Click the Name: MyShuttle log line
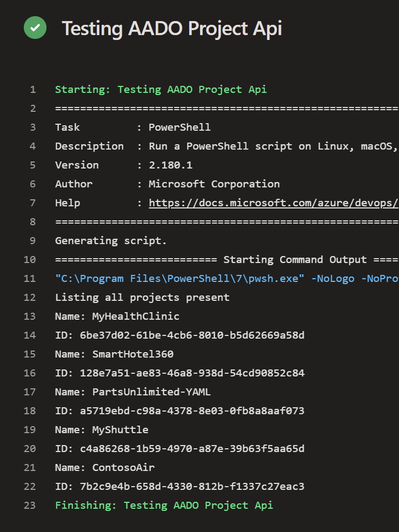Viewport: 399px width, 532px height. pos(102,430)
